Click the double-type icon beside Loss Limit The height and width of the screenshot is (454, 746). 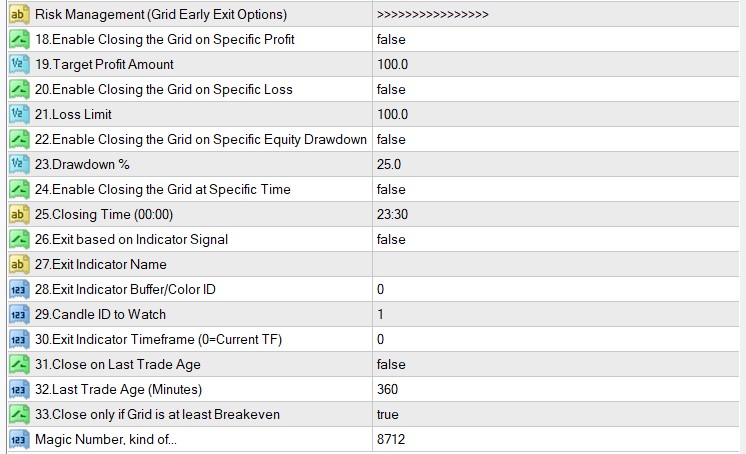coord(18,115)
